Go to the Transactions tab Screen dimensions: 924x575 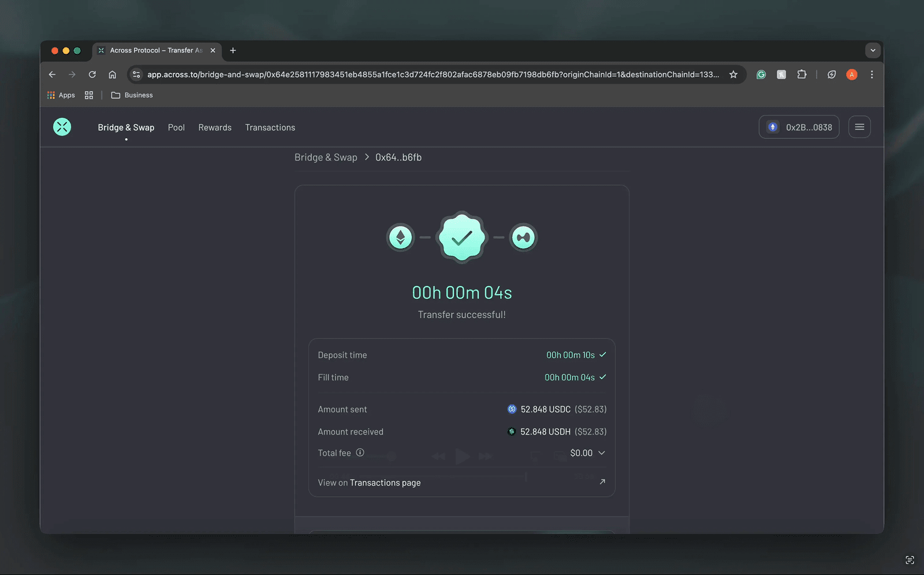point(270,128)
